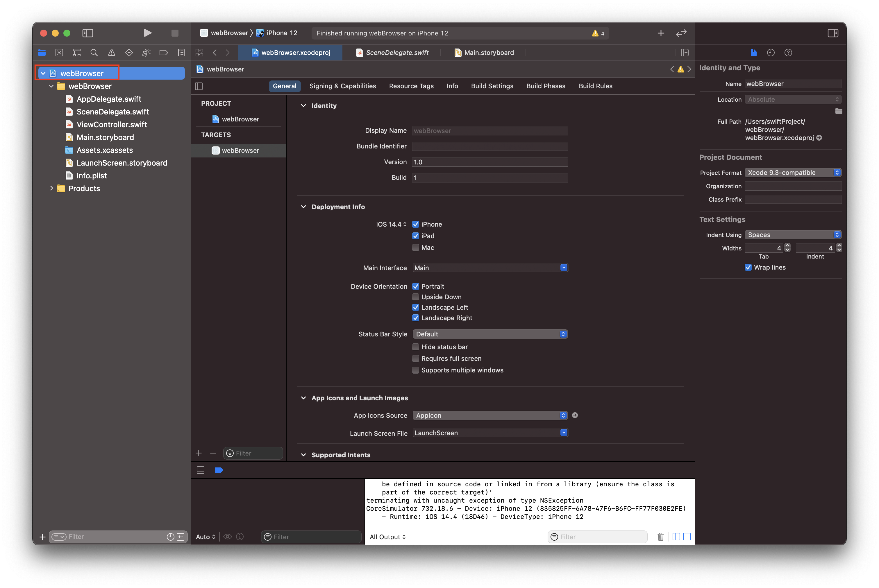Uncheck the iPad device checkbox

click(415, 236)
